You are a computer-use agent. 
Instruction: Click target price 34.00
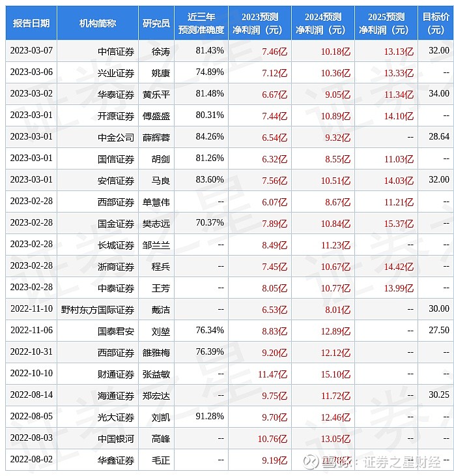coord(439,93)
